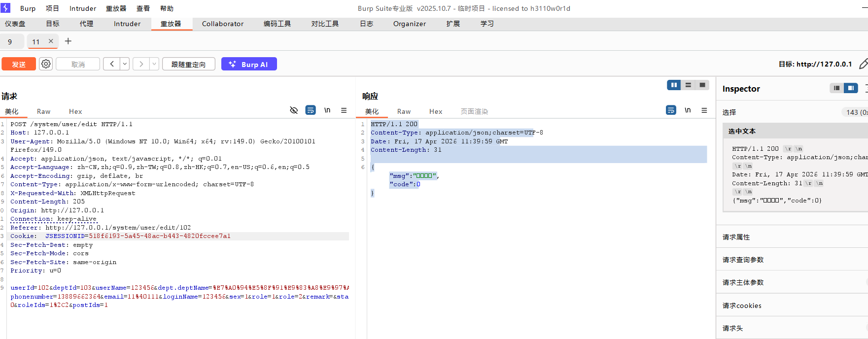868x339 pixels.
Task: Open the Burp menu
Action: click(x=28, y=8)
